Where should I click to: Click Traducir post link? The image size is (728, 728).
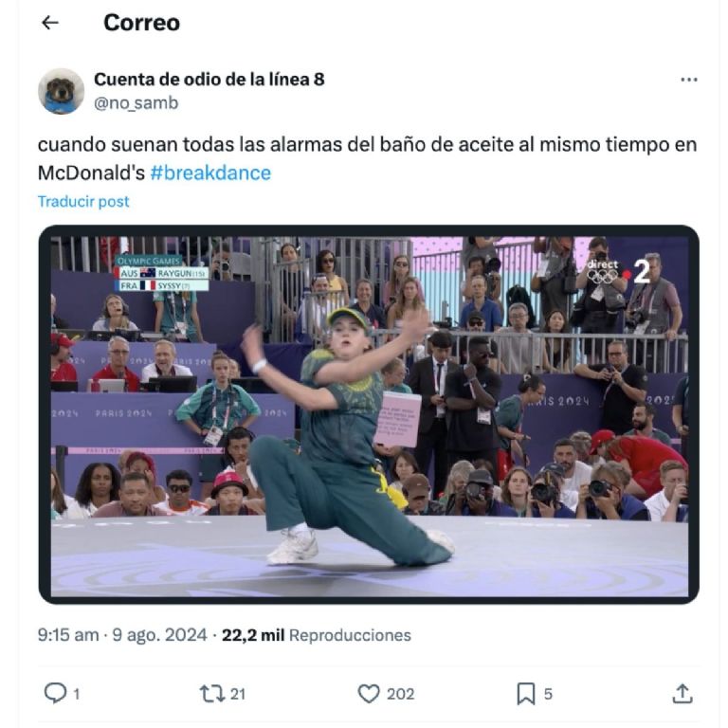click(x=83, y=202)
